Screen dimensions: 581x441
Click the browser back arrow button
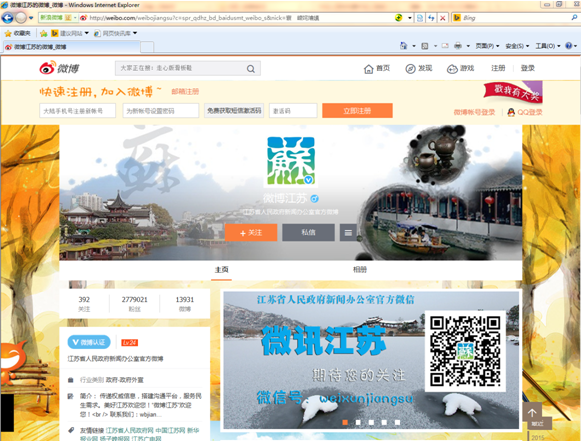7,18
